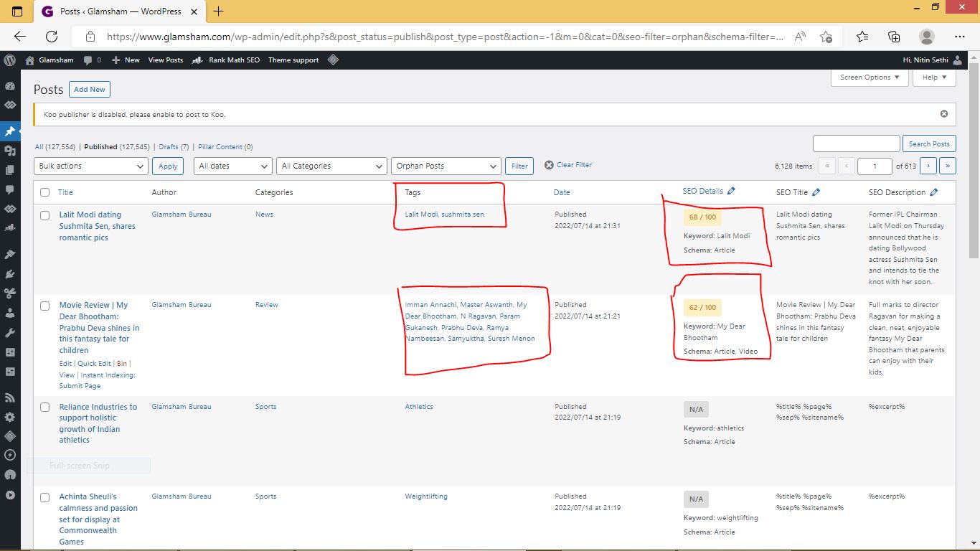
Task: Click the Filter button
Action: [x=519, y=166]
